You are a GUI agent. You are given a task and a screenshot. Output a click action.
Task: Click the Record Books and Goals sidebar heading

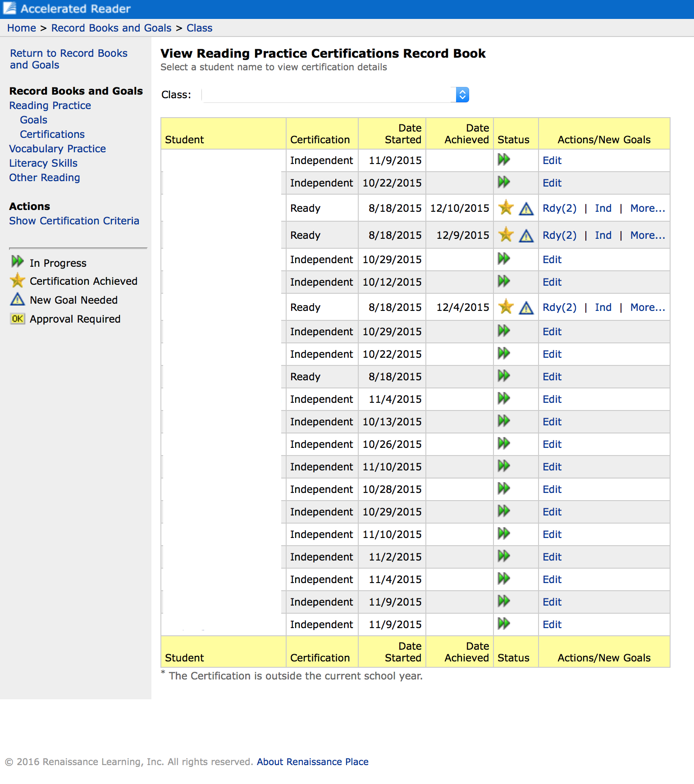76,91
